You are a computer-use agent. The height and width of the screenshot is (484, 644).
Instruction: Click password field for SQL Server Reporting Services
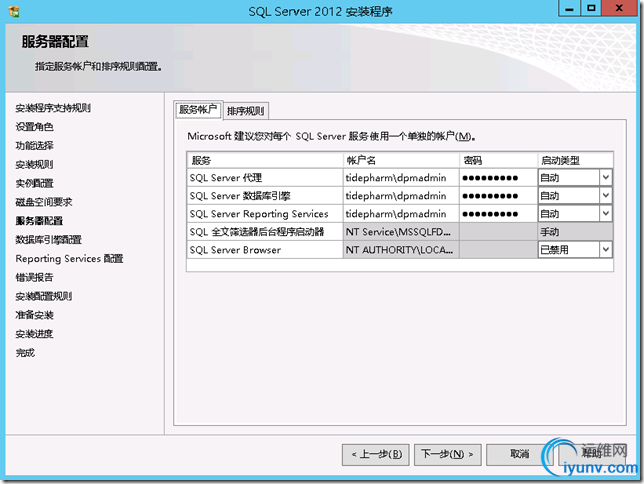498,214
